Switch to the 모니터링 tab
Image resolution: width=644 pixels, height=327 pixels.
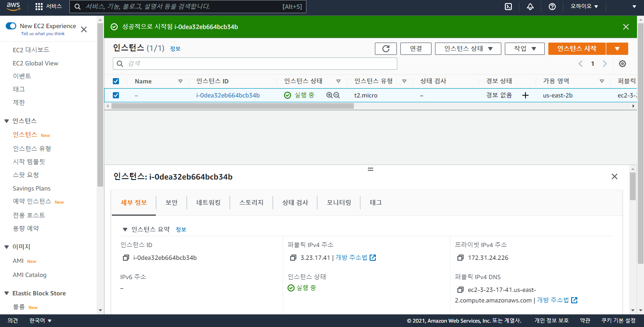339,203
